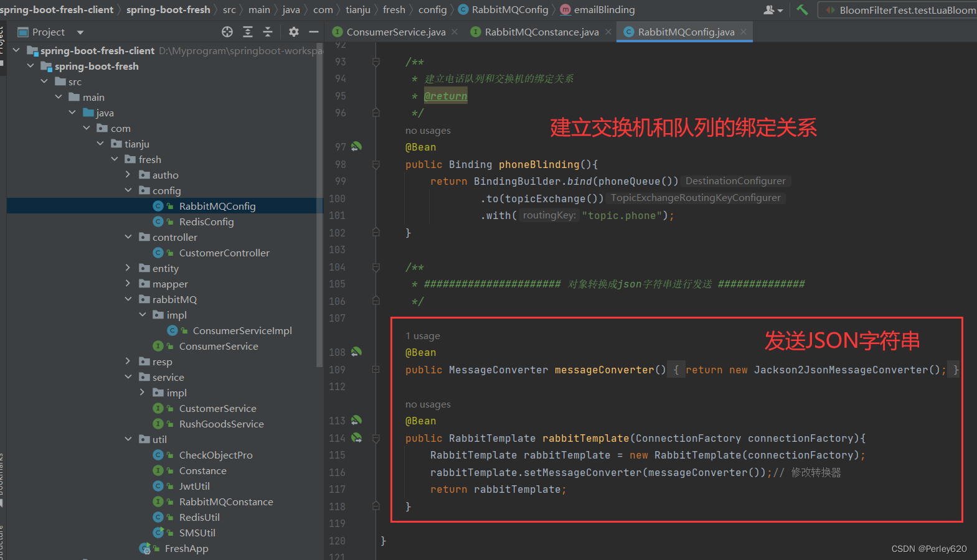Select CheckObjectPro in the project tree

(x=216, y=455)
